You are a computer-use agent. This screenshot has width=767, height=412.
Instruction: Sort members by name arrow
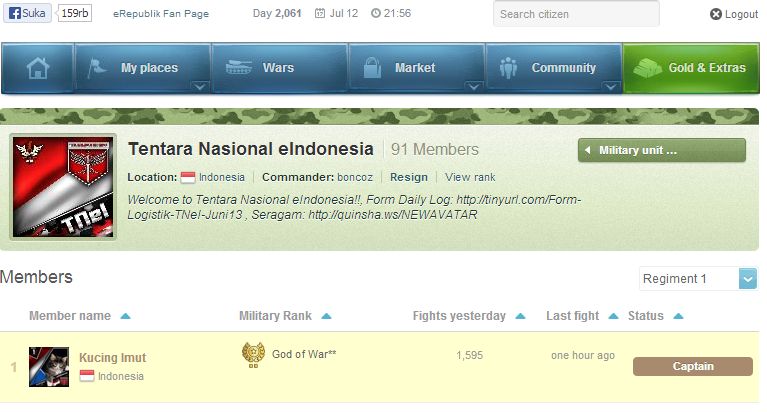click(x=125, y=316)
